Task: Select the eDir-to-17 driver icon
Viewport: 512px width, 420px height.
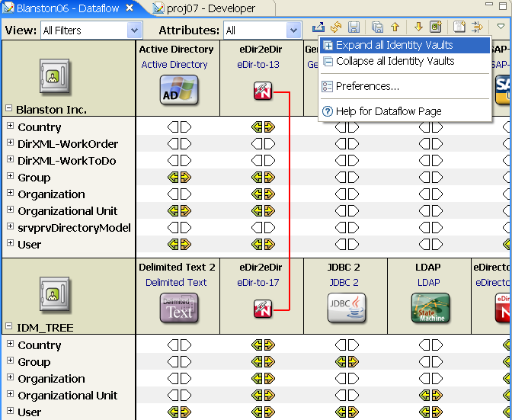Action: (x=263, y=309)
